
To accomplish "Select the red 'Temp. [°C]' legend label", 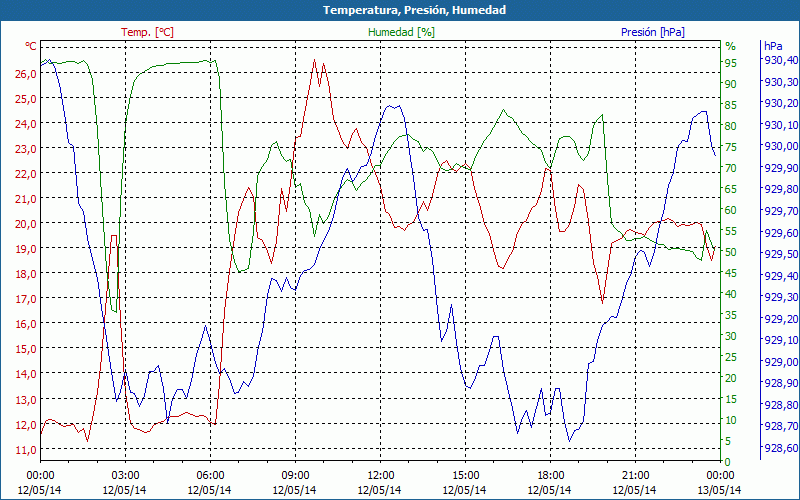I will [147, 32].
